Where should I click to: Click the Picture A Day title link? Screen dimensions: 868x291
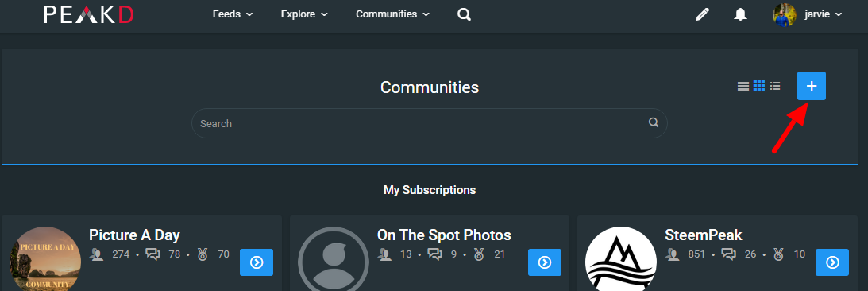134,235
